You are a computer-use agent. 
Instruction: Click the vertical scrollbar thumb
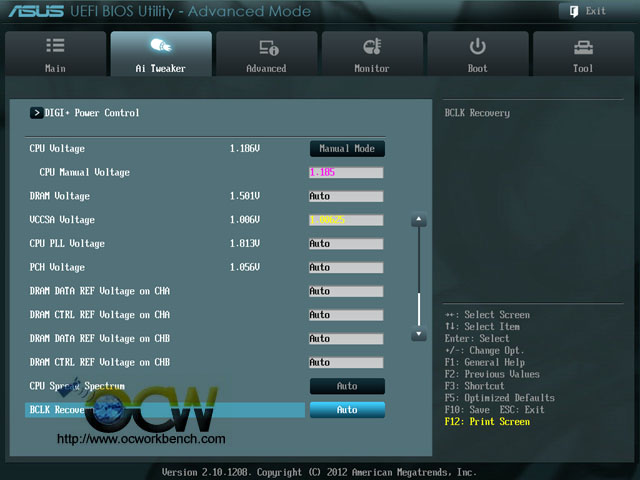pos(419,309)
